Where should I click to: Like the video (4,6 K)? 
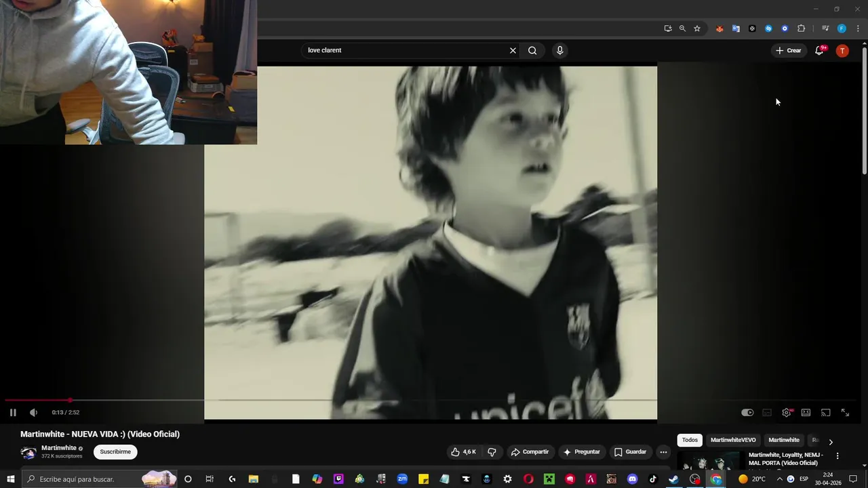tap(464, 452)
